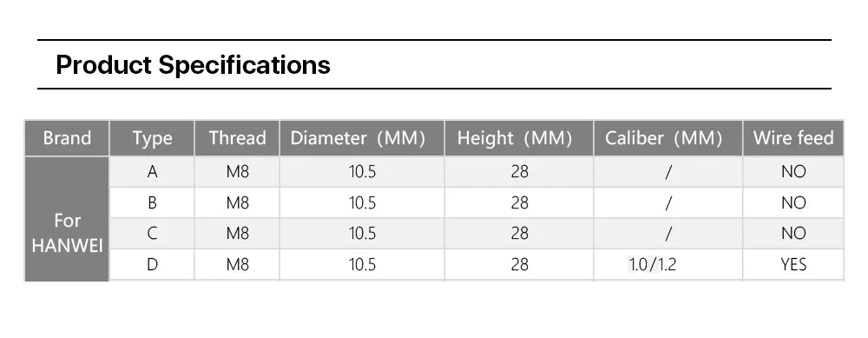The width and height of the screenshot is (868, 338).
Task: Click the Product Specifications heading
Action: (194, 65)
